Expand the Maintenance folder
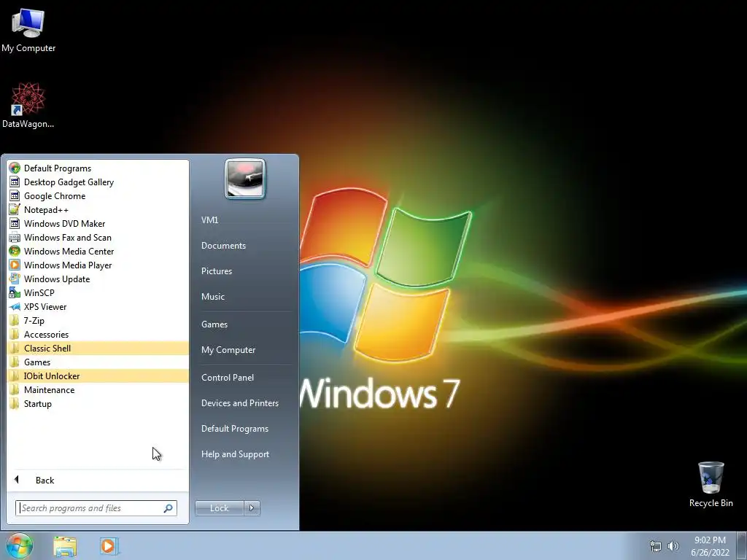 [98, 389]
